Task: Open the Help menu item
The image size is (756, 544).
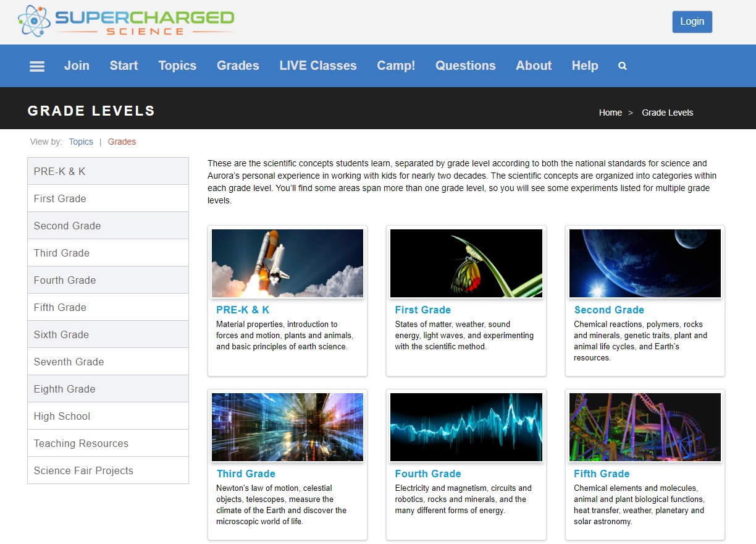Action: pyautogui.click(x=585, y=66)
